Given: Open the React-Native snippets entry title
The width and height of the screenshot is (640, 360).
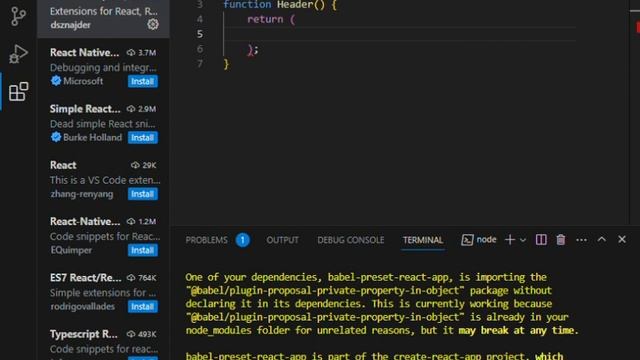Looking at the screenshot, I should [x=85, y=222].
